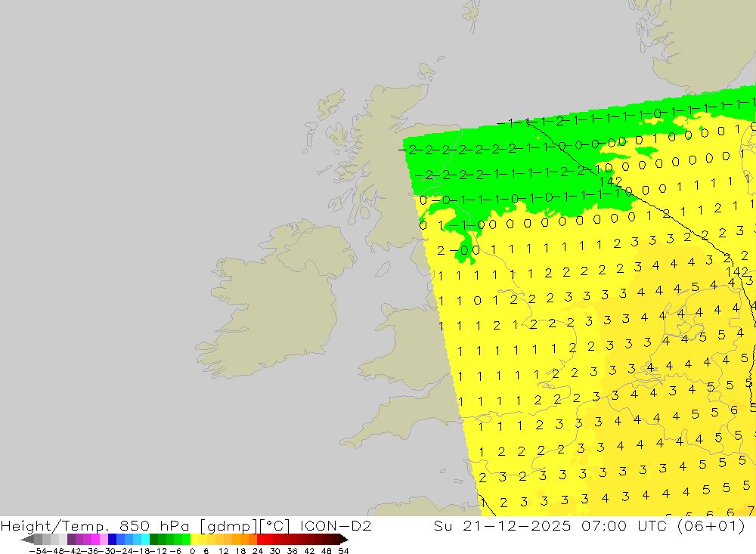Click the dark maroon right arrow of the scale

coord(344,540)
